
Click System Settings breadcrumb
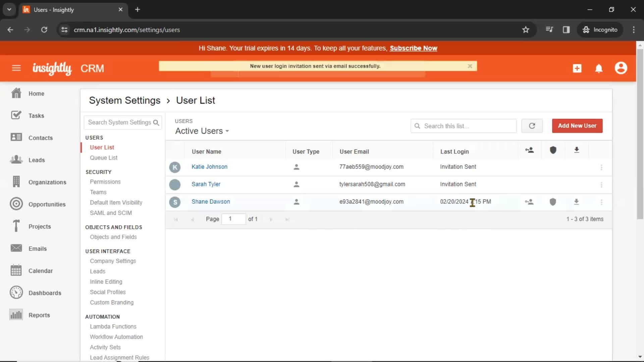click(125, 100)
